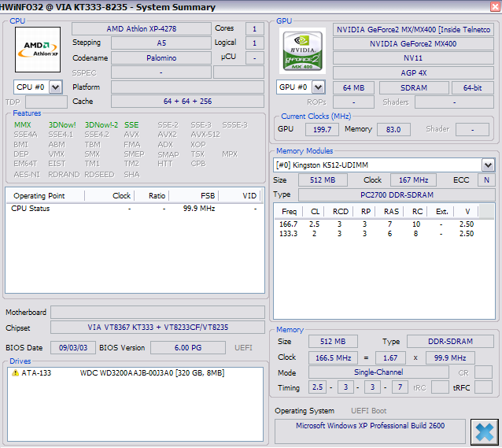Screen dimensions: 502x448
Task: Open the CPU #0 selector dropdown
Action: tap(55, 87)
